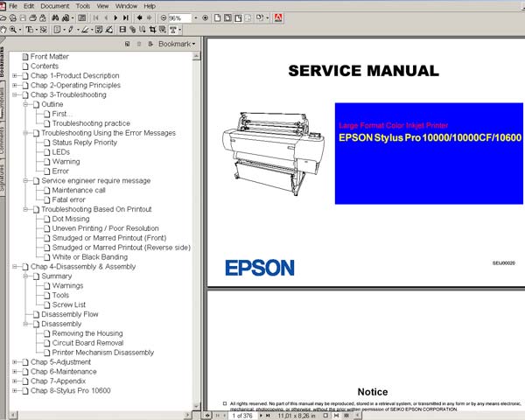Select the Text Select tool
The image size is (525, 420).
[x=30, y=30]
